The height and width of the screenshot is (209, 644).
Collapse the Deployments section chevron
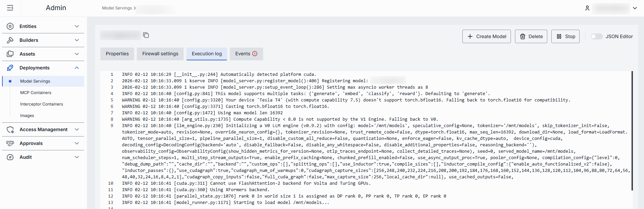click(x=77, y=68)
